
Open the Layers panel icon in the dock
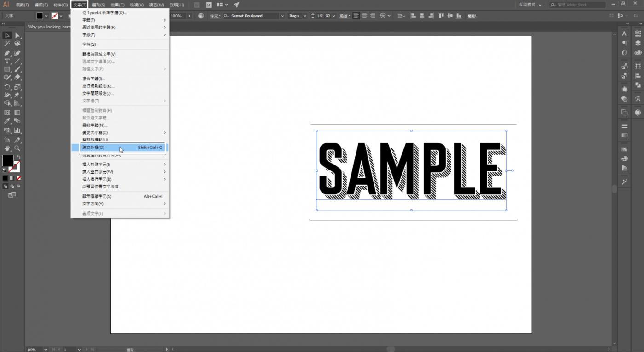638,43
